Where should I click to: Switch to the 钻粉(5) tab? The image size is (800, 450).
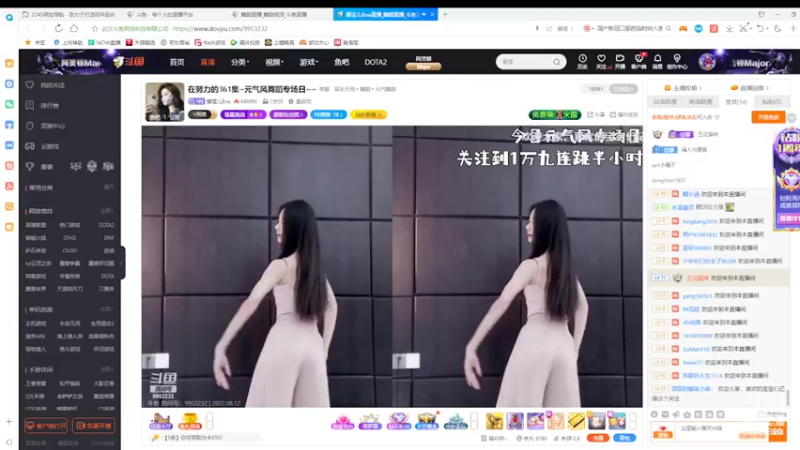[x=771, y=102]
